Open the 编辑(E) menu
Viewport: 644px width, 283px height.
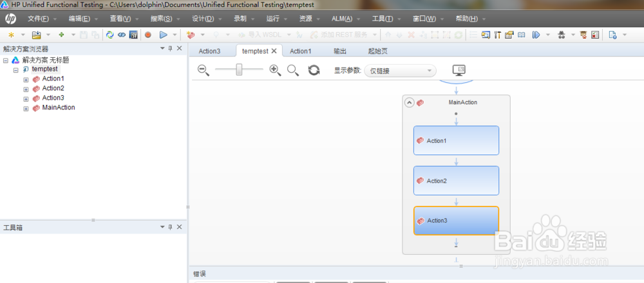point(79,19)
